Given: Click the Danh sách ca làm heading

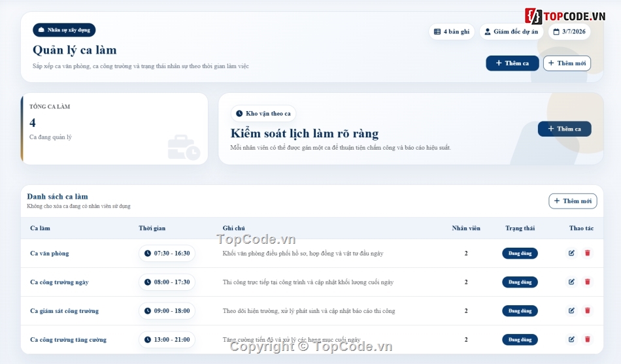Looking at the screenshot, I should point(58,197).
